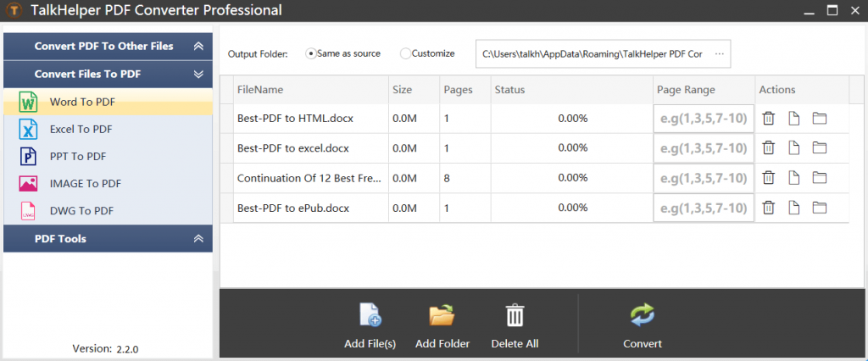
Task: Collapse Convert PDF To Other Files section
Action: pos(198,47)
